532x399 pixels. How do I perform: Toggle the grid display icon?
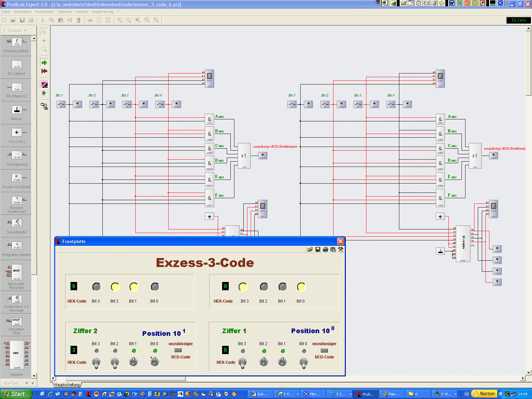pos(99,20)
